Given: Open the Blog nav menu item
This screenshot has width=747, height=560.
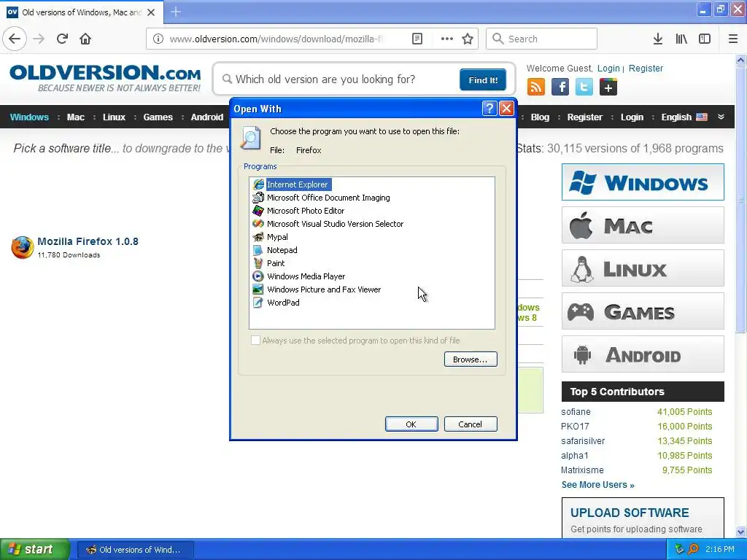Looking at the screenshot, I should pyautogui.click(x=540, y=117).
